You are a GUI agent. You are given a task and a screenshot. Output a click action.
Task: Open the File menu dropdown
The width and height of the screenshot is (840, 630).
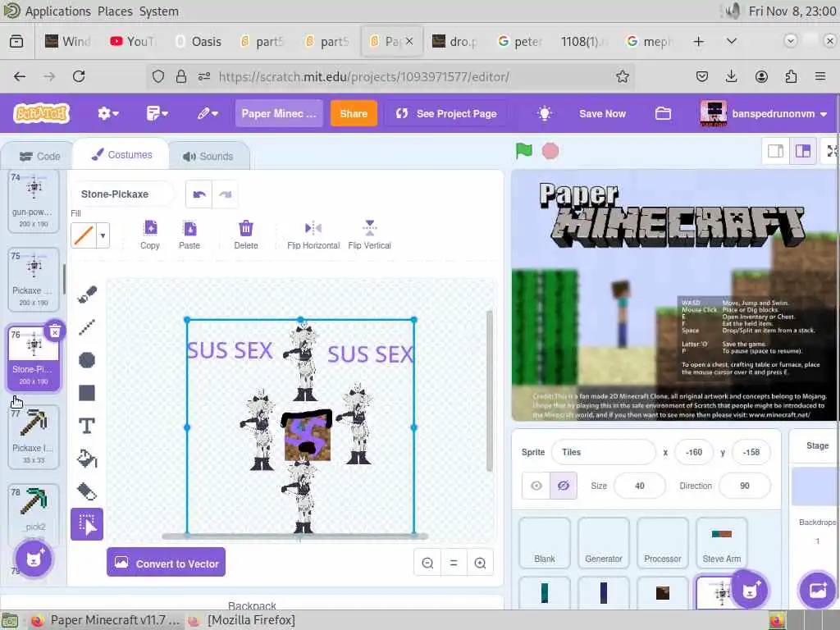click(x=157, y=113)
